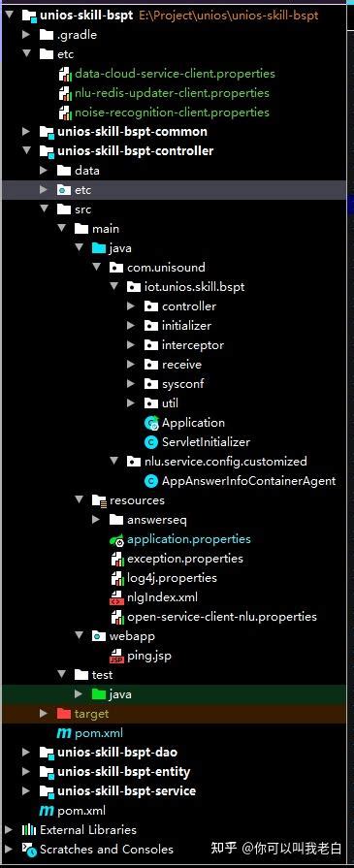Click the red target folder icon
The width and height of the screenshot is (354, 868).
point(64,714)
